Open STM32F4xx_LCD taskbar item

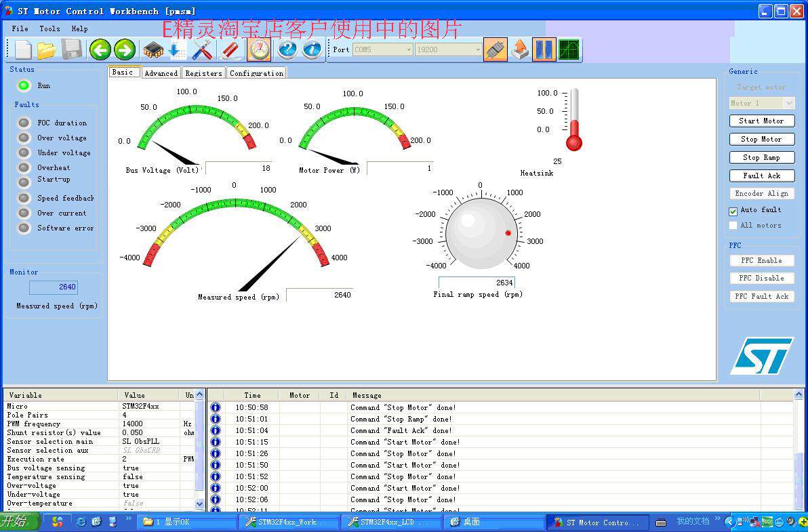click(391, 523)
